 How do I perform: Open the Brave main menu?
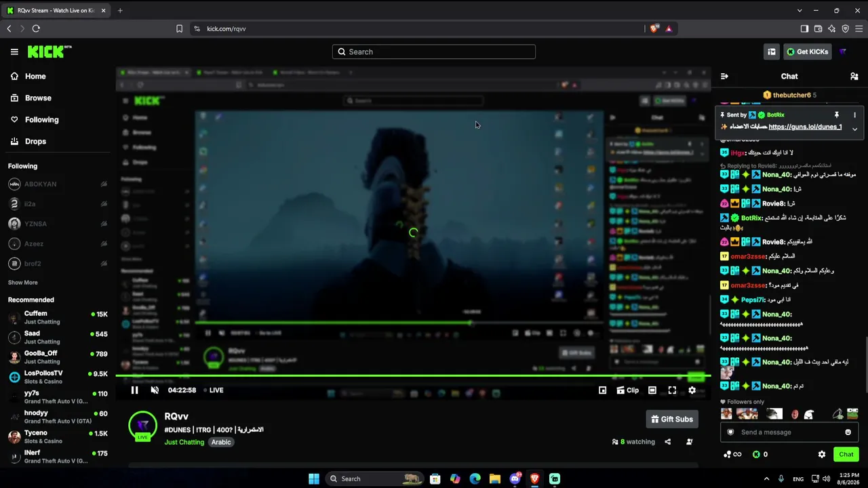[x=859, y=28]
